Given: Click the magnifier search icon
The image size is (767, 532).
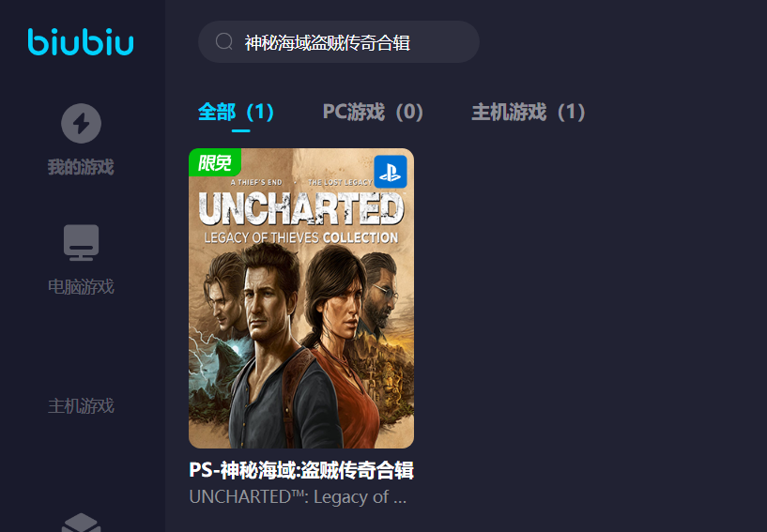Looking at the screenshot, I should pos(224,41).
